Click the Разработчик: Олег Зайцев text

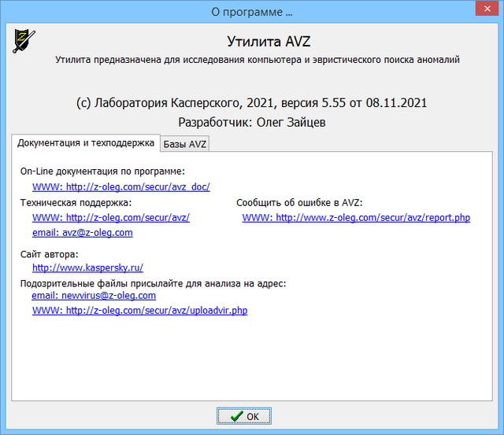pos(252,123)
